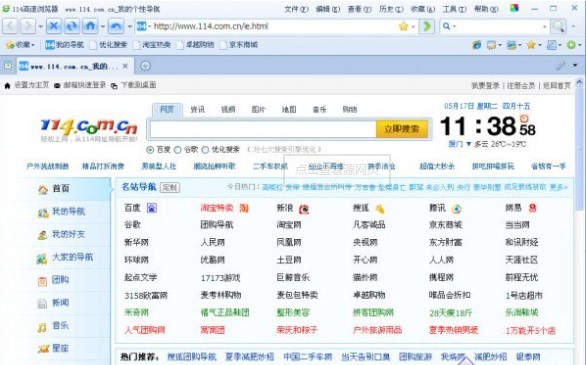The width and height of the screenshot is (586, 365).
Task: Click the IE globe icon in bookmarks bar
Action: point(476,45)
